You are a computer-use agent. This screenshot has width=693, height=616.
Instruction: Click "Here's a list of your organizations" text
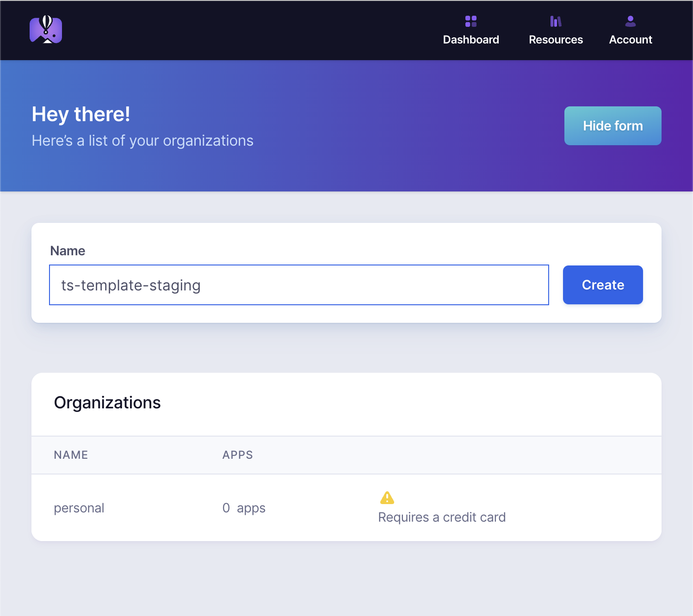click(x=142, y=141)
